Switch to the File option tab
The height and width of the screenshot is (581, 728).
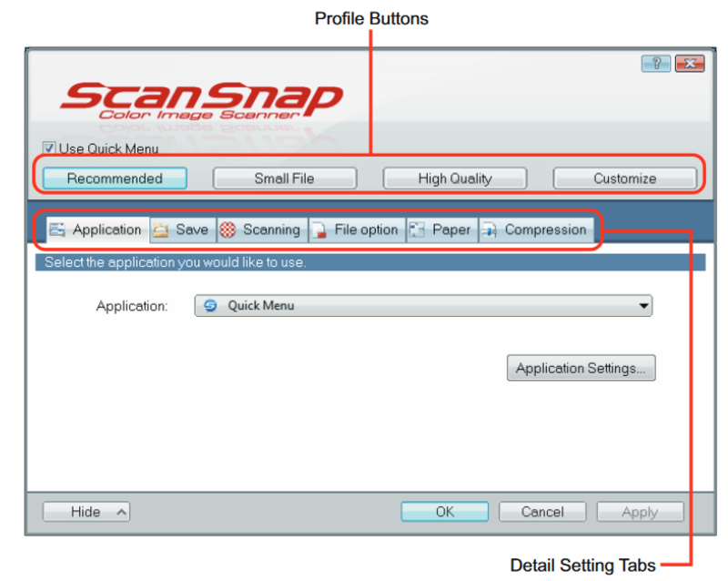[x=357, y=229]
